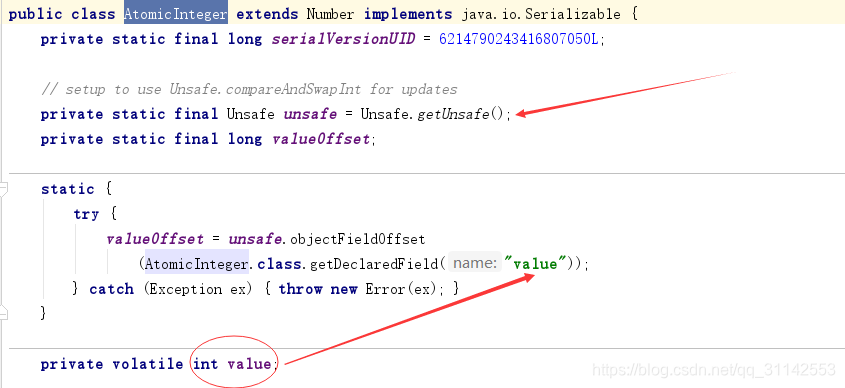Click 'final' on the Unsafe getUnsafe line
The image size is (845, 388).
[196, 114]
